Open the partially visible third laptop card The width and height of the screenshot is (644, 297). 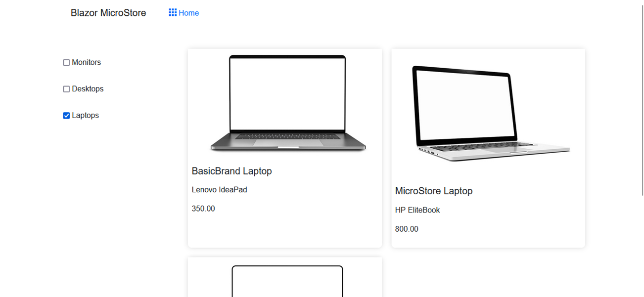(x=285, y=277)
